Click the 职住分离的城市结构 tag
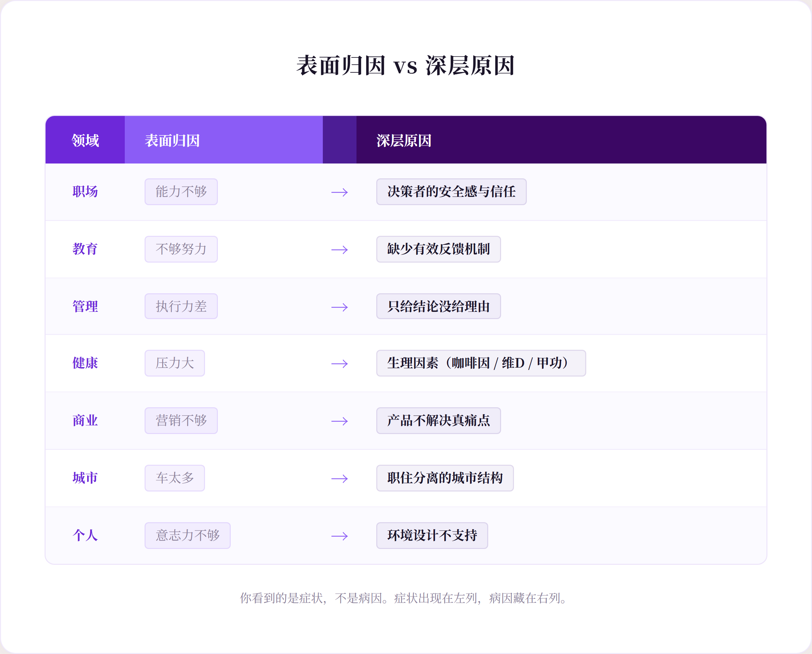812x654 pixels. click(x=445, y=478)
